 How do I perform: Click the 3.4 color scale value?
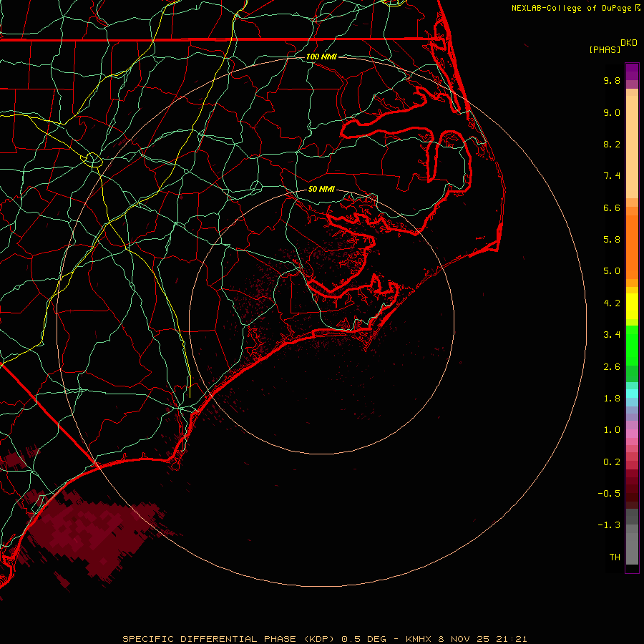coord(612,335)
